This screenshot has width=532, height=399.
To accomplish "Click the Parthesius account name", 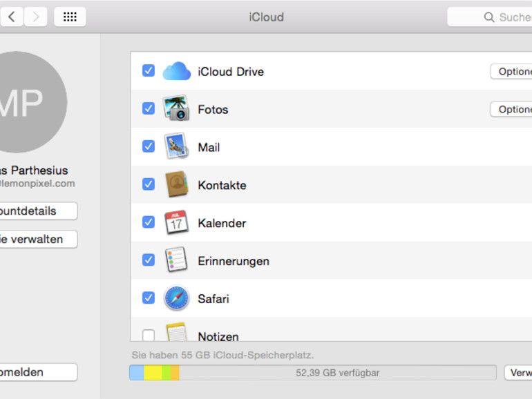I will click(34, 171).
